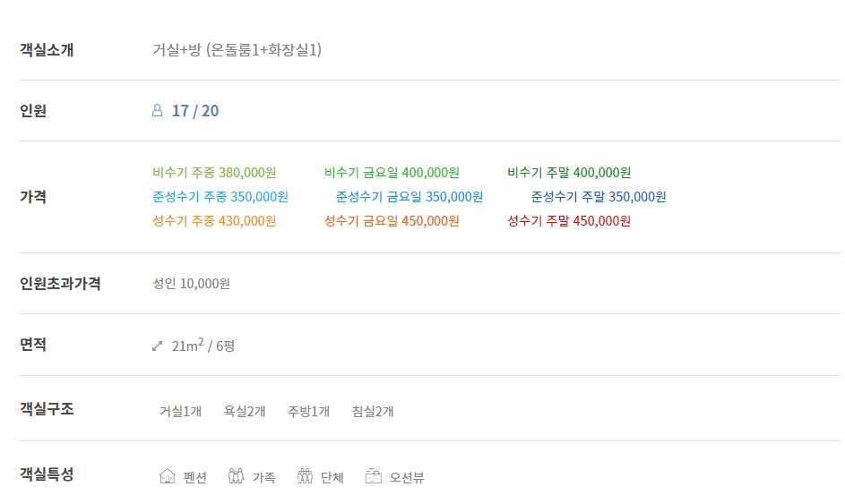The image size is (845, 504).
Task: Select the 비수기 금요일 400,000원 price
Action: (x=392, y=173)
